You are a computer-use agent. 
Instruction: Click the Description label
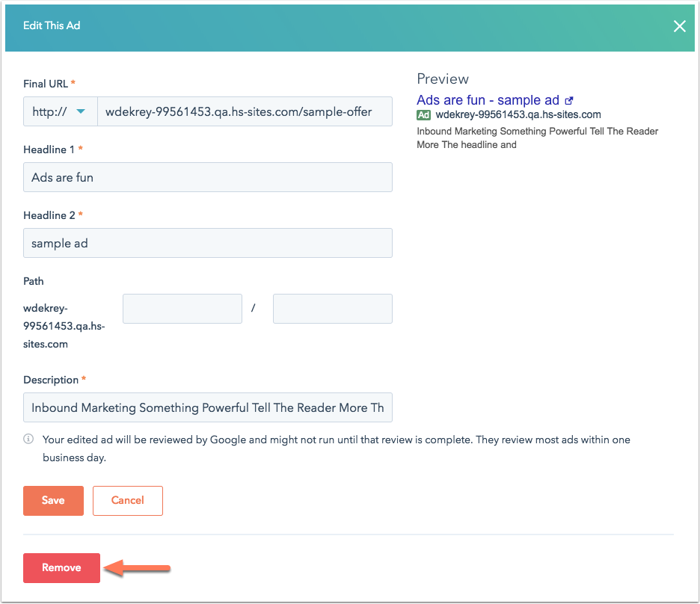click(51, 380)
